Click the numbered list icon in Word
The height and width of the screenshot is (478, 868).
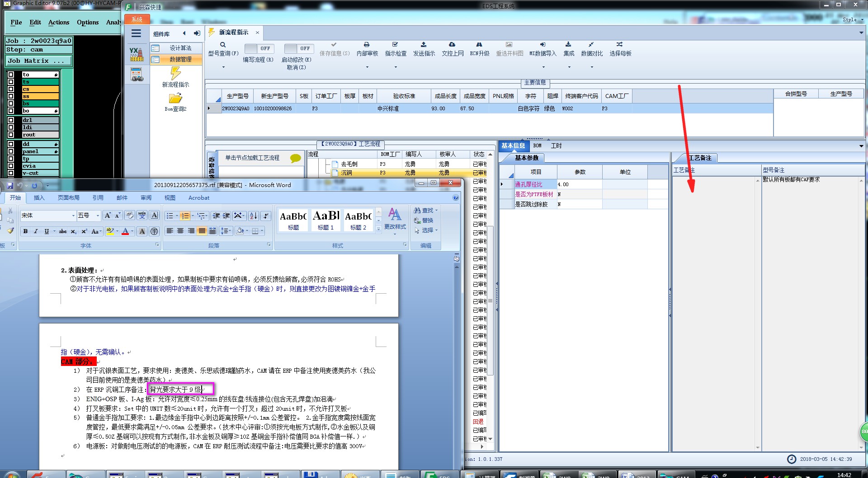(x=185, y=216)
